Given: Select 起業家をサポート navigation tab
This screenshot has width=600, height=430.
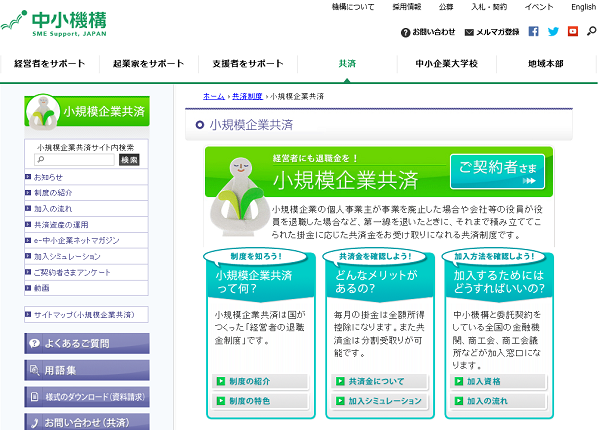Looking at the screenshot, I should click(x=148, y=64).
